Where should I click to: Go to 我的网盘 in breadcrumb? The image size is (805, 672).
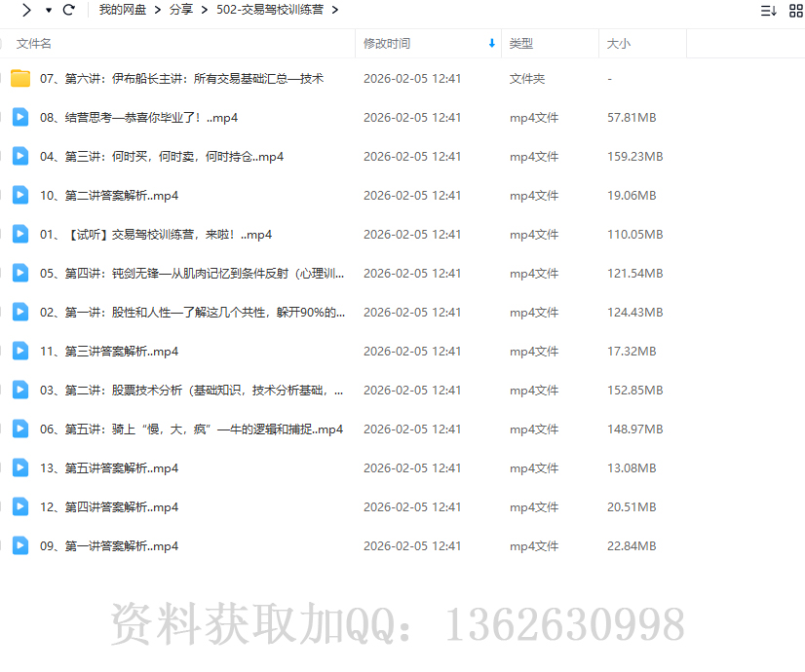(122, 10)
